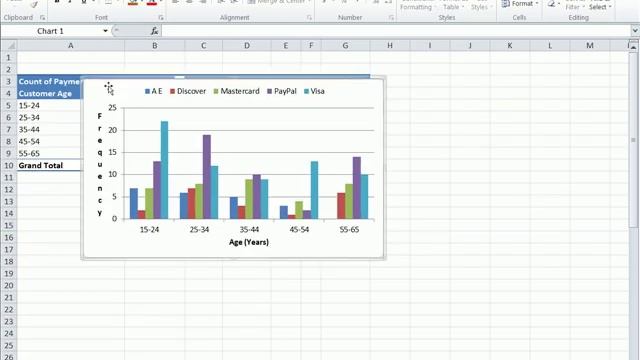Click the Mastercard legend entry
Viewport: 640px width, 360px height.
pos(237,91)
